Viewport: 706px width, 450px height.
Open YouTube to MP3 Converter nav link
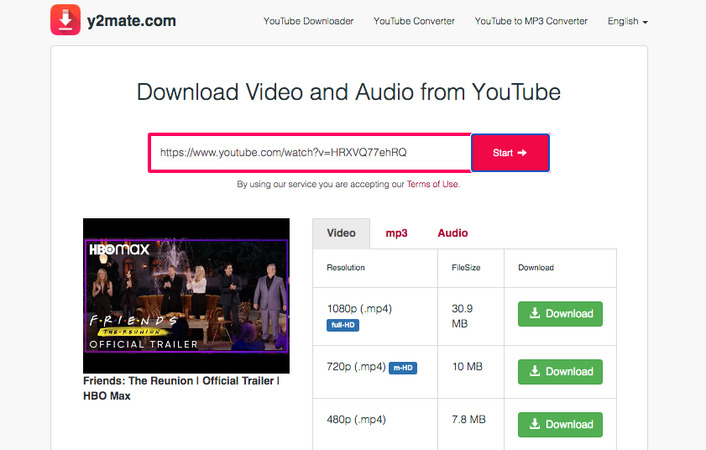[x=531, y=21]
